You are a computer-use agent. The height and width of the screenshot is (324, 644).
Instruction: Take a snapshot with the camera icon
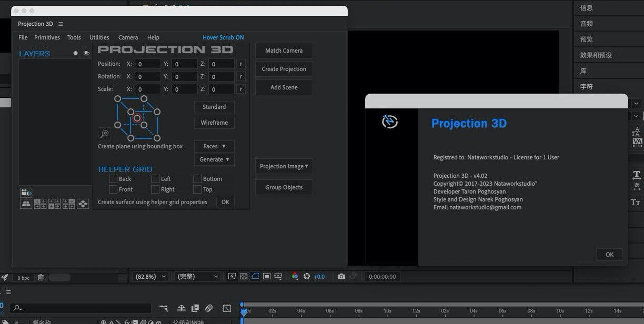pos(341,277)
